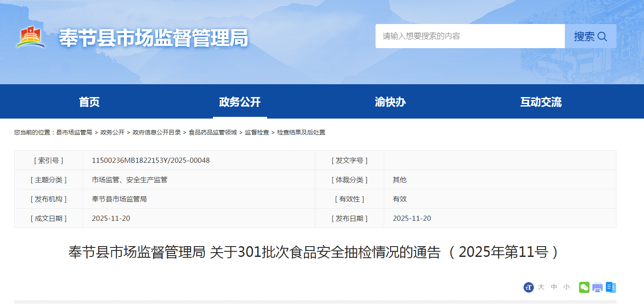Click inside the search input box

click(x=469, y=36)
